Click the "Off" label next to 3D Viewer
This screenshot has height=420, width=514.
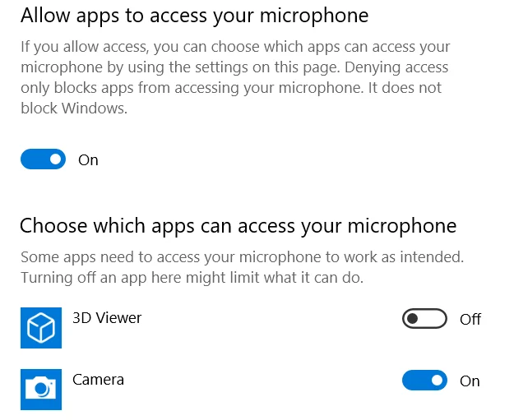click(470, 320)
